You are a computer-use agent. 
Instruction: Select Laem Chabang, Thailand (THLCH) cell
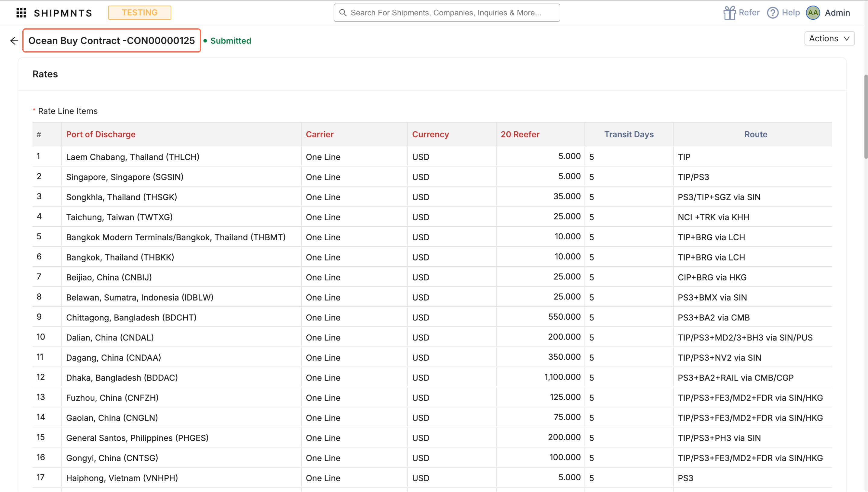[181, 157]
